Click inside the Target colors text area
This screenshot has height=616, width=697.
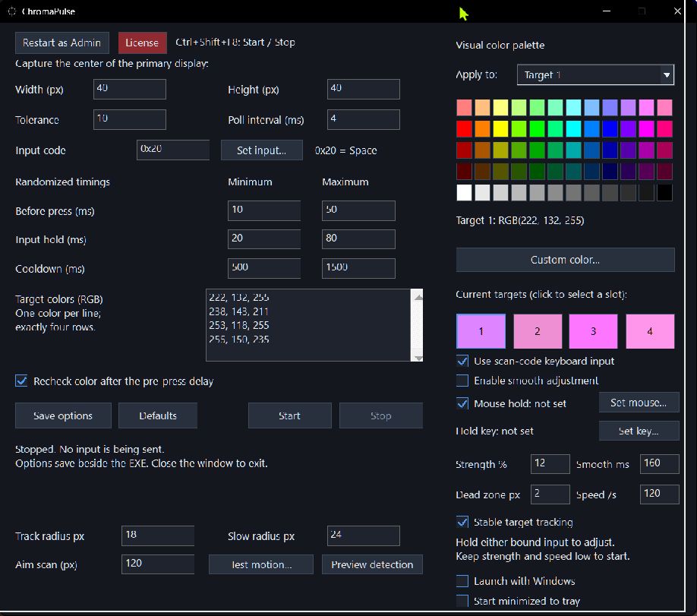tap(308, 325)
